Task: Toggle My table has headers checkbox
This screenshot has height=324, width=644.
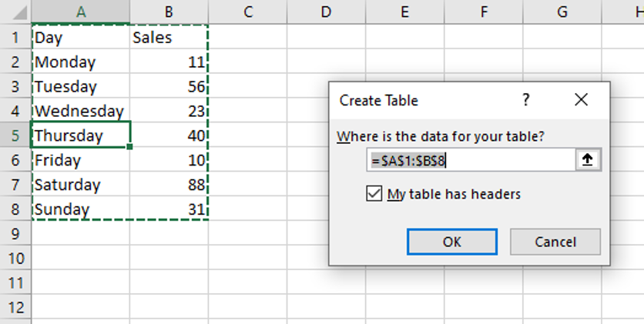Action: [x=374, y=194]
